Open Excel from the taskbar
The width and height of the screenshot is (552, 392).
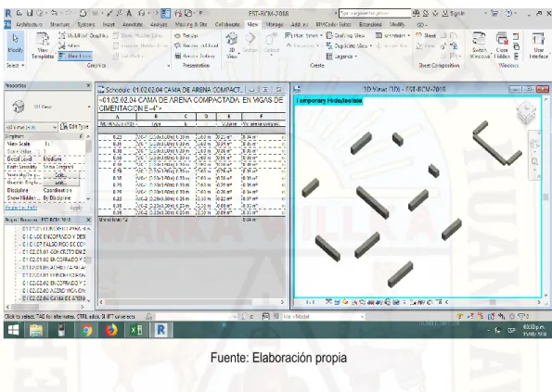point(136,330)
